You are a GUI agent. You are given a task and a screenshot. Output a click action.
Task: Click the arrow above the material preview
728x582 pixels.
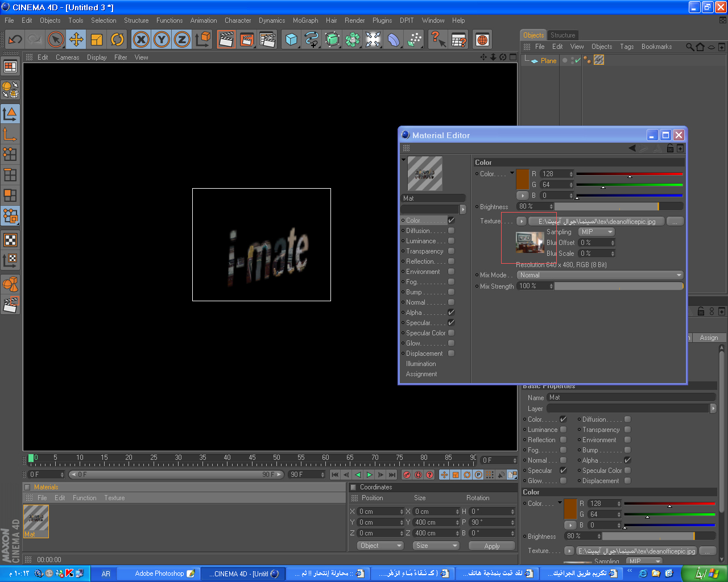click(404, 160)
